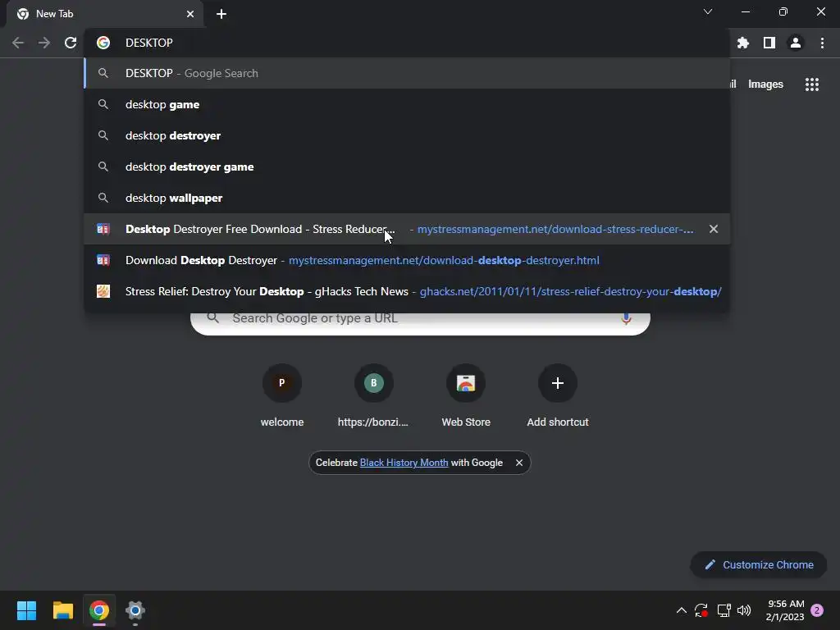The image size is (840, 630).
Task: Open the Extensions puzzle icon
Action: [742, 43]
